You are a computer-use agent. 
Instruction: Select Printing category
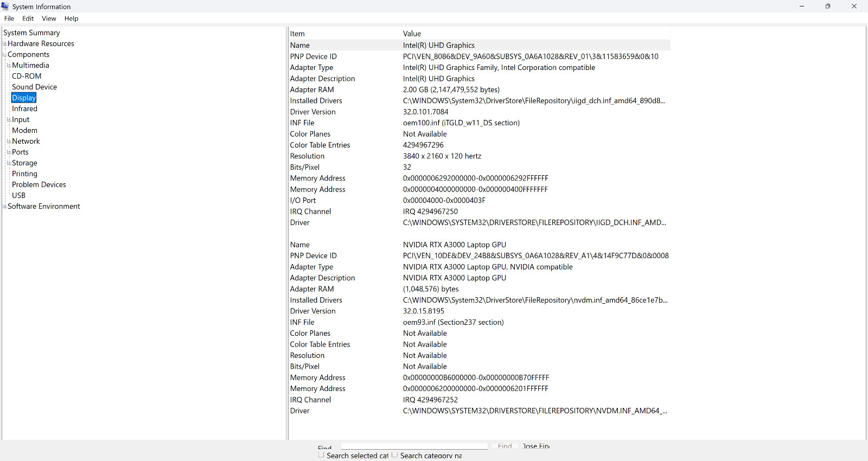24,174
